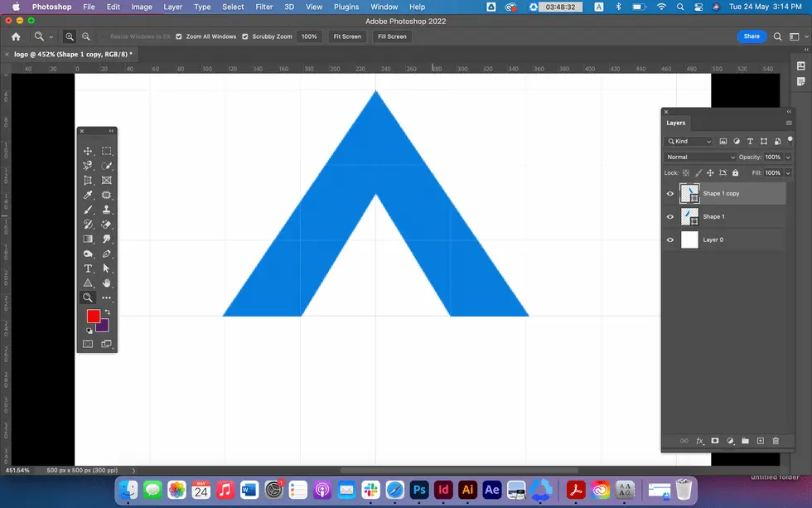This screenshot has width=812, height=508.
Task: Click the Add layer effects fx icon
Action: click(699, 441)
